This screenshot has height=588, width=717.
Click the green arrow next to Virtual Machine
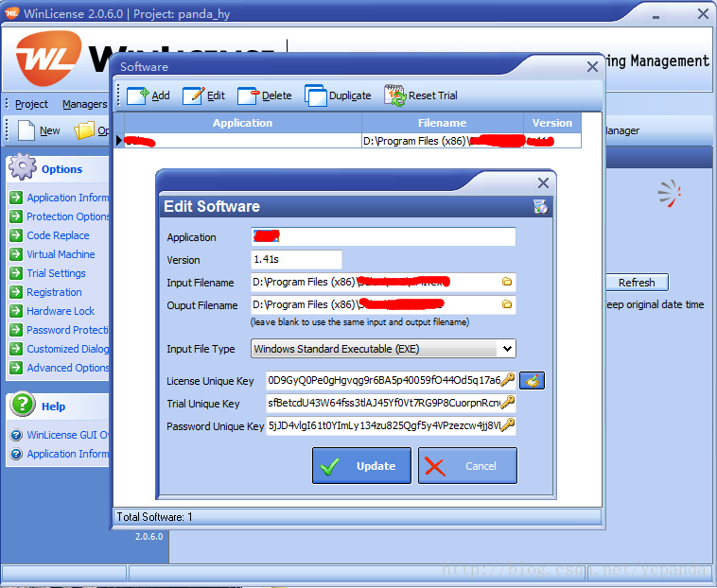point(16,254)
